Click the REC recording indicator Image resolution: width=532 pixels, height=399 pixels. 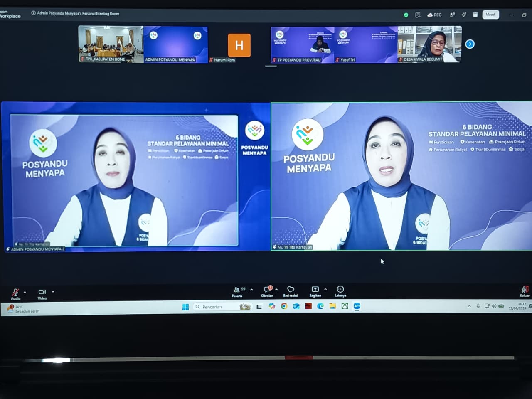pos(434,15)
